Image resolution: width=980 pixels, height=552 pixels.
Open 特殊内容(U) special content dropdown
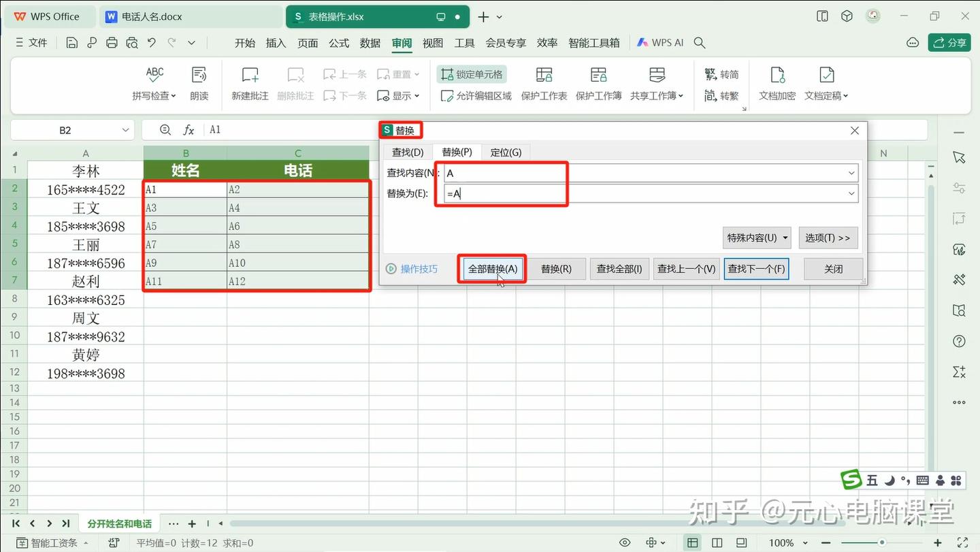pos(757,238)
